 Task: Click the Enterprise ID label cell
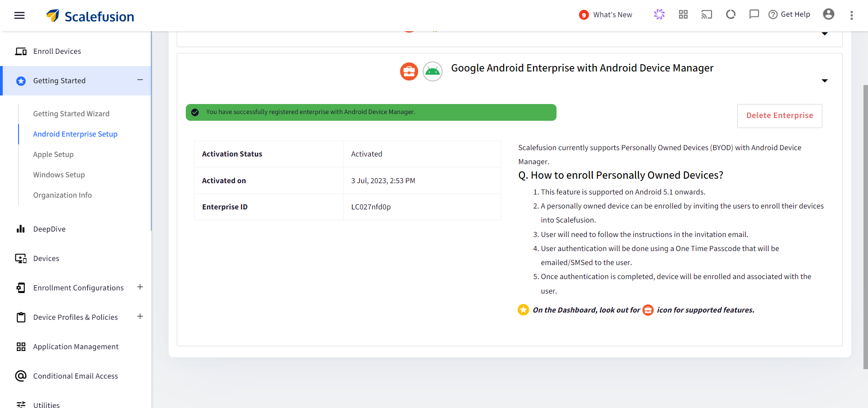point(269,207)
